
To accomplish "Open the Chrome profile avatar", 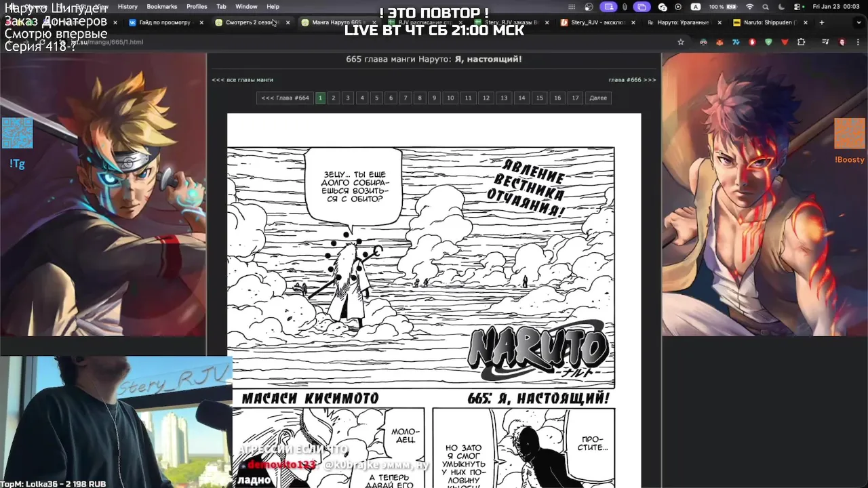I will coord(842,42).
